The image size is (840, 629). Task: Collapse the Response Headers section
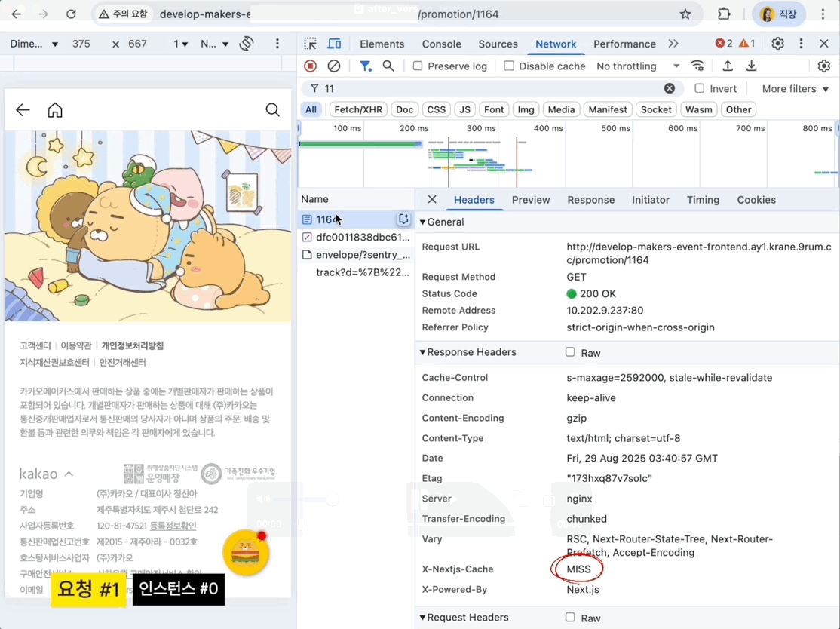pos(423,352)
